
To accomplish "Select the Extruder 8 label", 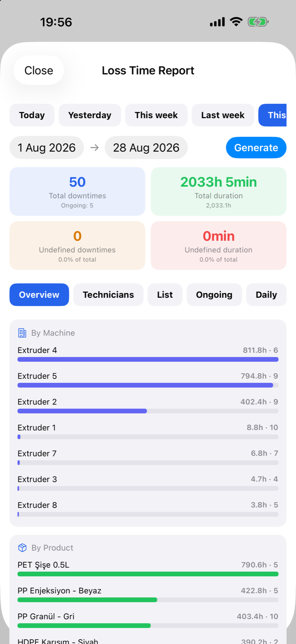I will 37,505.
